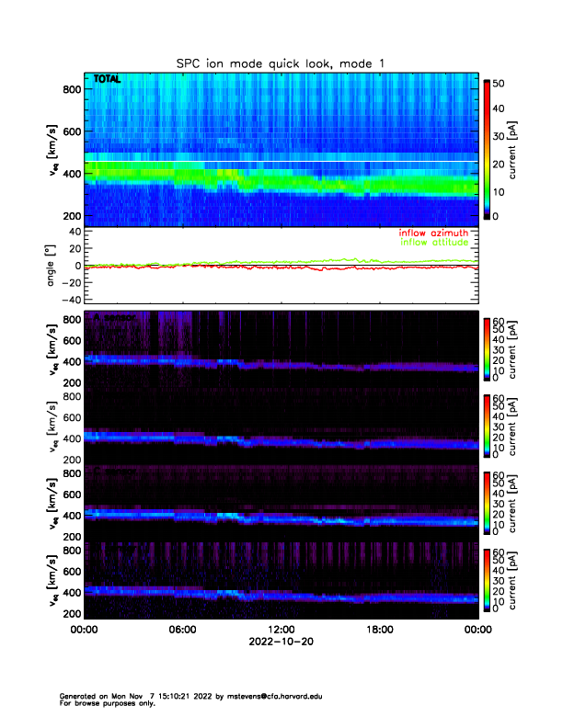Click the color bar beside the A sensor panel

coord(488,347)
